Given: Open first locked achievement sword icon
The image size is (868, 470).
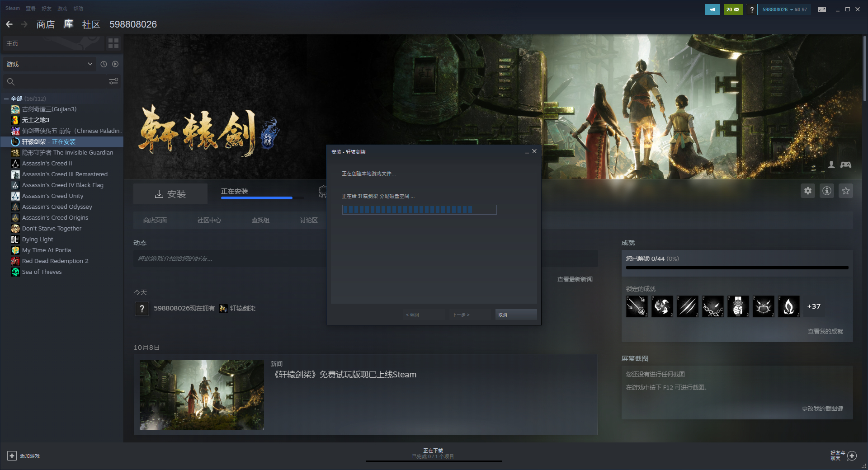Looking at the screenshot, I should pyautogui.click(x=637, y=306).
